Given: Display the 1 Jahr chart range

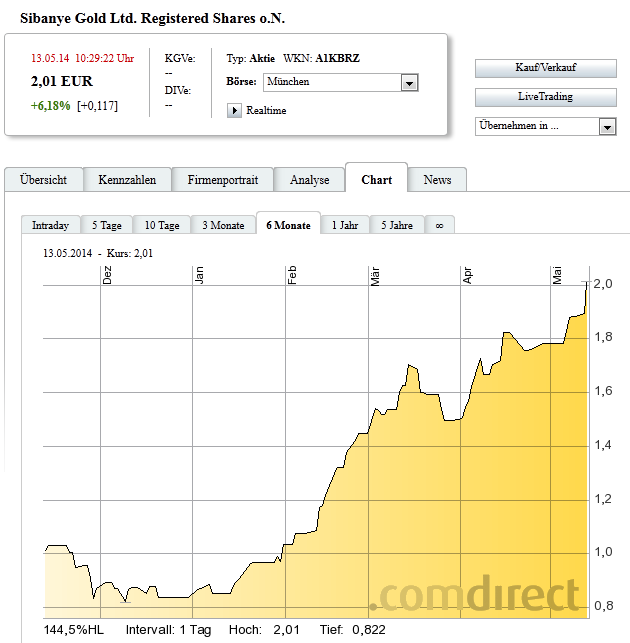Looking at the screenshot, I should pyautogui.click(x=345, y=225).
